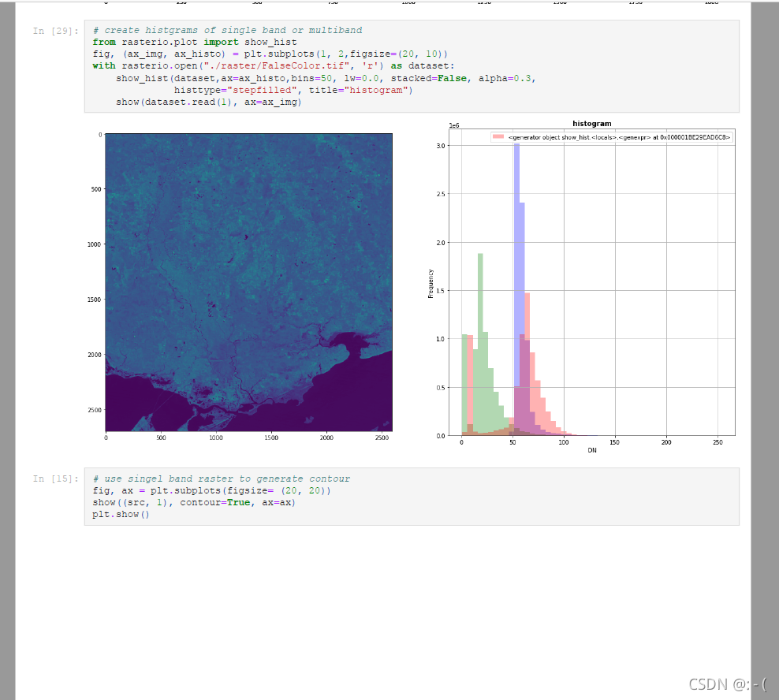Click the show(dataset.read(1), ax=ax_img) line
Image resolution: width=779 pixels, height=700 pixels.
point(209,102)
